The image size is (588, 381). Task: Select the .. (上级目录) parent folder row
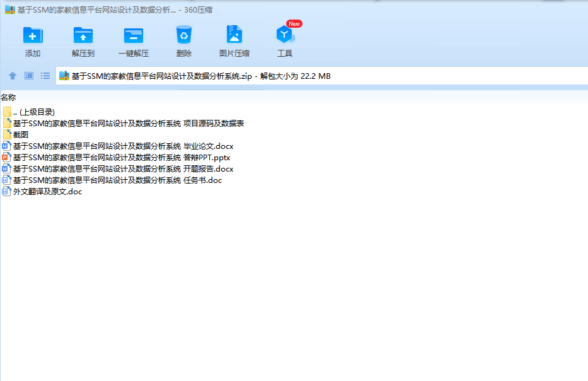pyautogui.click(x=28, y=112)
